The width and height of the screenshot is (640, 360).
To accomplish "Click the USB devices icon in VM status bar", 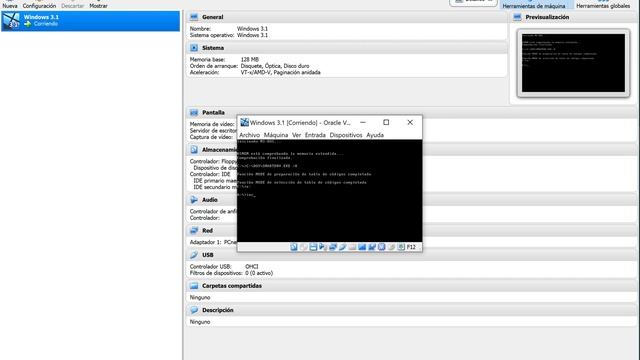I will point(342,247).
